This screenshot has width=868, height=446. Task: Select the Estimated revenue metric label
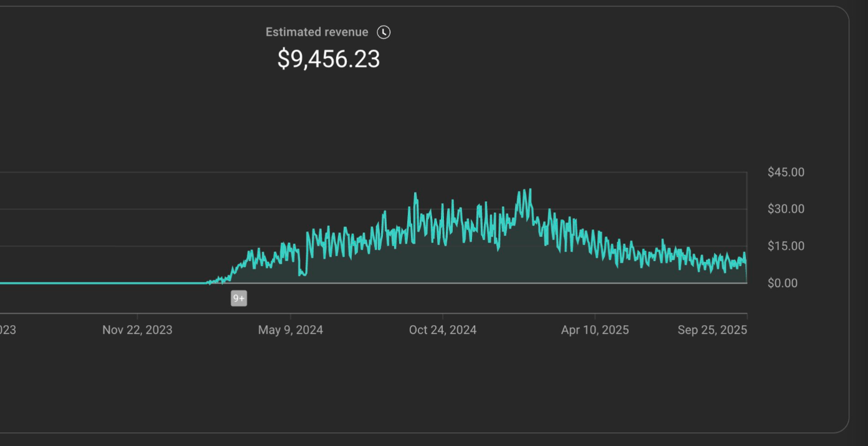tap(317, 32)
